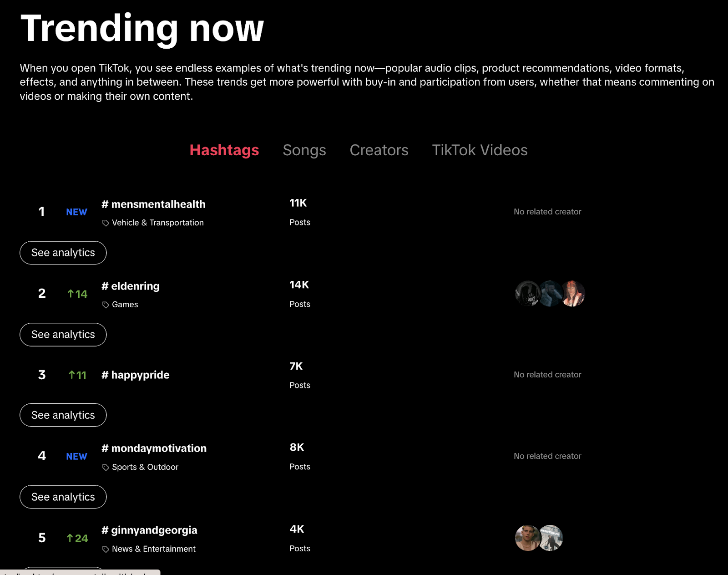Click a creator avatar next to #ginnyandgeorgia
This screenshot has height=575, width=728.
click(526, 538)
